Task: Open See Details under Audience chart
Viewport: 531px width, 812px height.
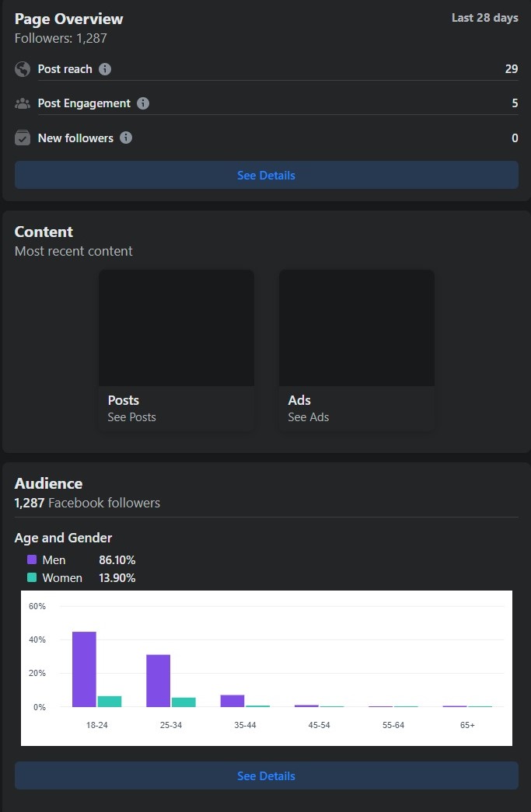Action: coord(266,775)
